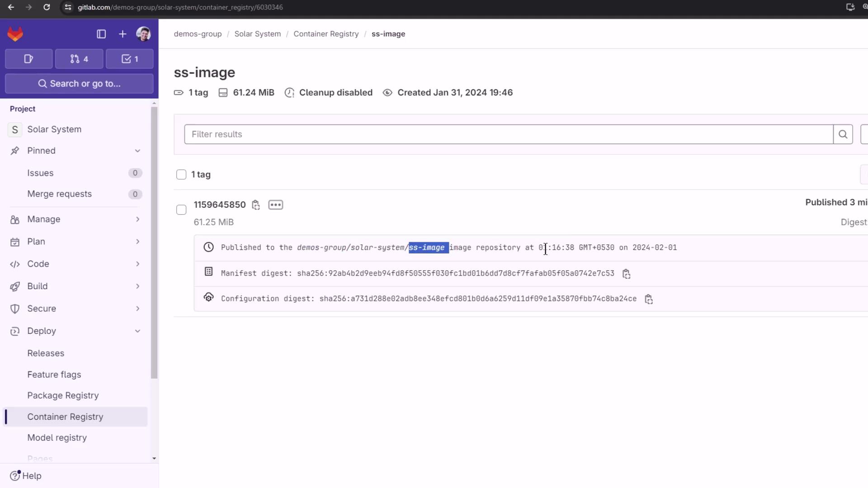Go to Container Registry breadcrumb link
Viewport: 868px width, 488px height.
(326, 34)
